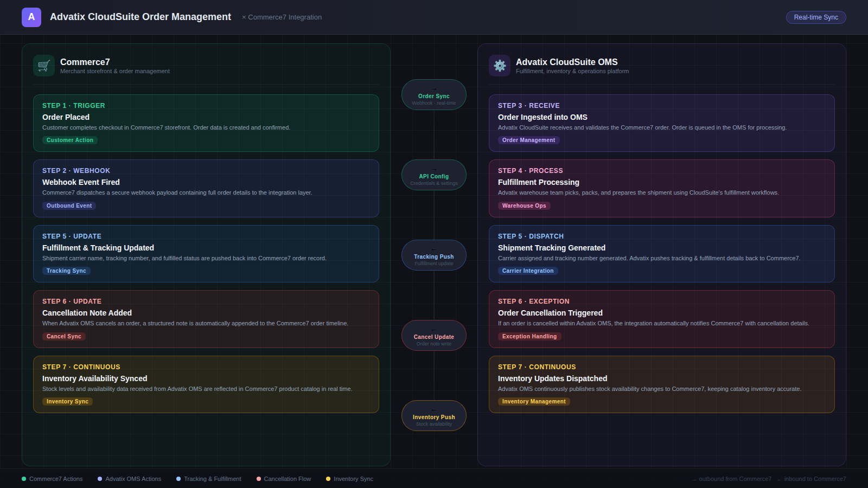
Task: Click the Commerce7 panel heading
Action: (x=85, y=62)
